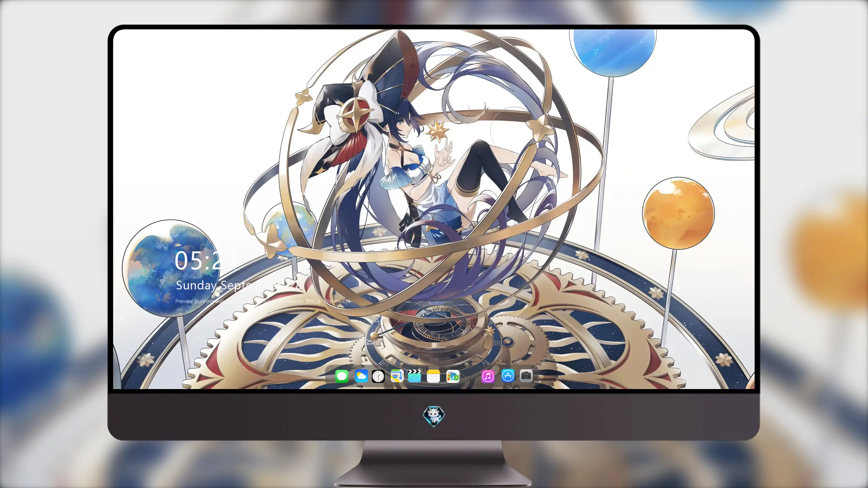Launch the clapperboard Videos app
The width and height of the screenshot is (868, 488).
click(415, 376)
